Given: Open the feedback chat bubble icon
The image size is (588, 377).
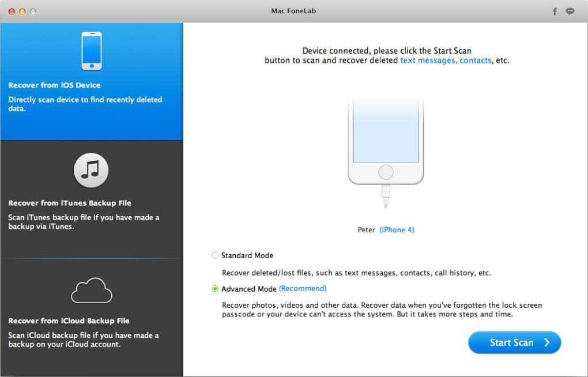Looking at the screenshot, I should click(x=570, y=12).
